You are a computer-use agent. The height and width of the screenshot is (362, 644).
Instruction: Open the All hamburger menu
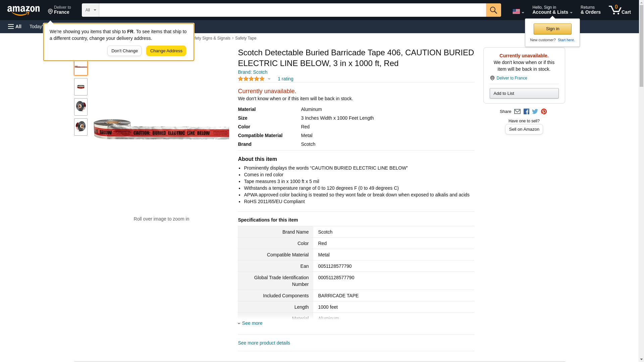[x=15, y=26]
